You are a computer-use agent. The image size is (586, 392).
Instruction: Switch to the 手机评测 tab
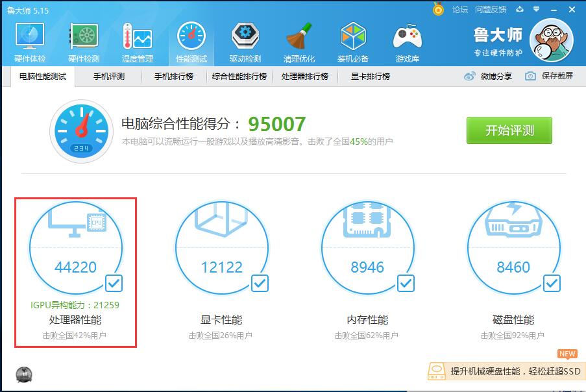point(108,76)
